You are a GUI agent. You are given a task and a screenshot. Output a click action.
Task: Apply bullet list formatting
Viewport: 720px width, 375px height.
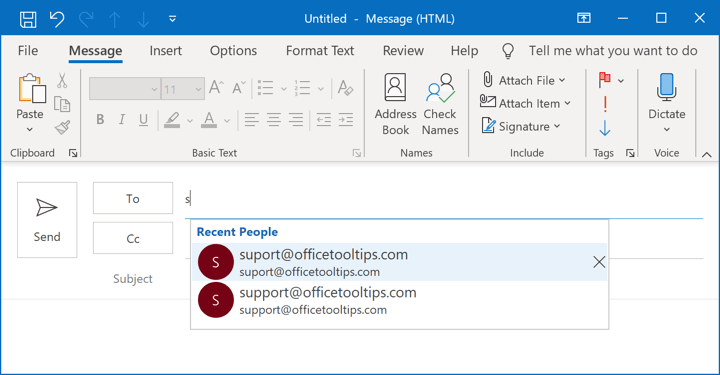[265, 87]
